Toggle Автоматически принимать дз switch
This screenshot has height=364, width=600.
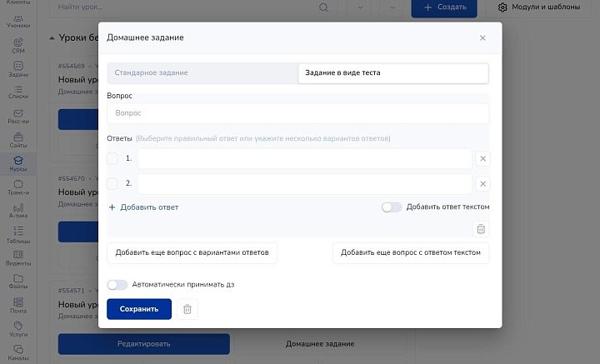[x=117, y=284]
